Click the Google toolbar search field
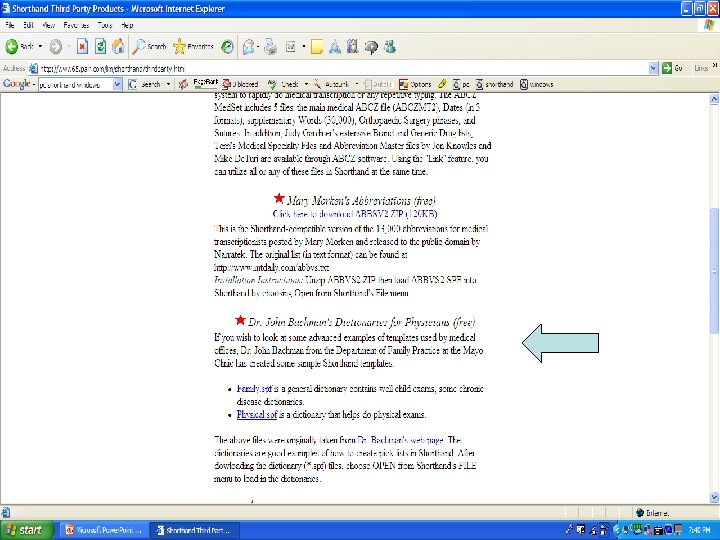This screenshot has height=540, width=720. pos(76,84)
